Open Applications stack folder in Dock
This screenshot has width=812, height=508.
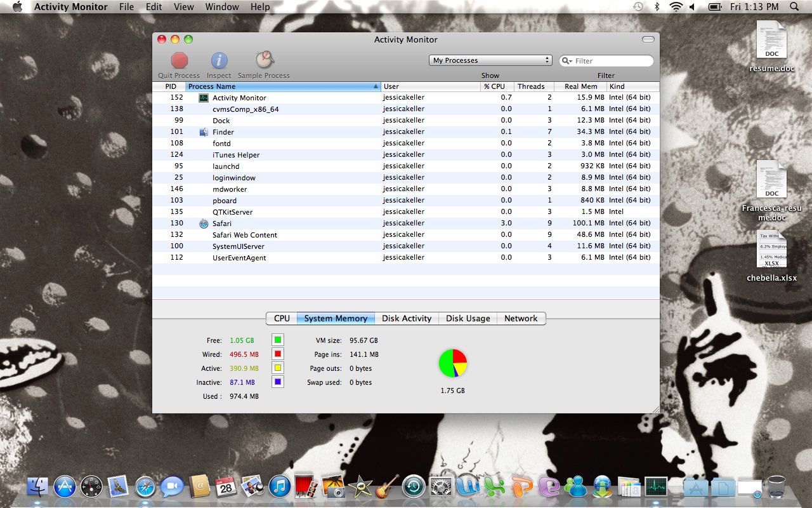click(x=696, y=487)
